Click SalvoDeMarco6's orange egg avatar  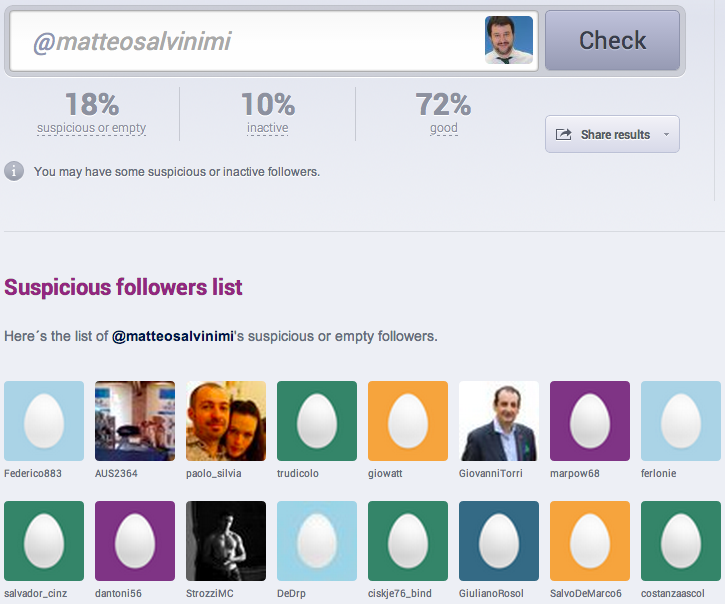tap(590, 541)
